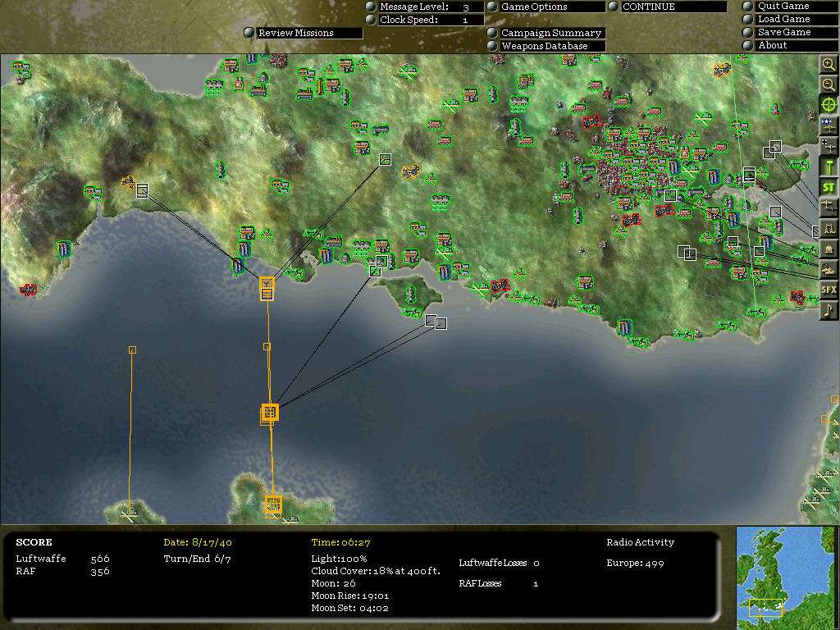Click the cross-marked aircraft icon

pyautogui.click(x=829, y=146)
